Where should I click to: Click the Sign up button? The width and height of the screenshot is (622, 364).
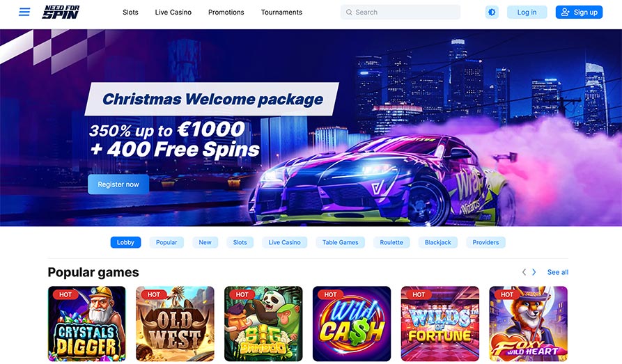579,13
